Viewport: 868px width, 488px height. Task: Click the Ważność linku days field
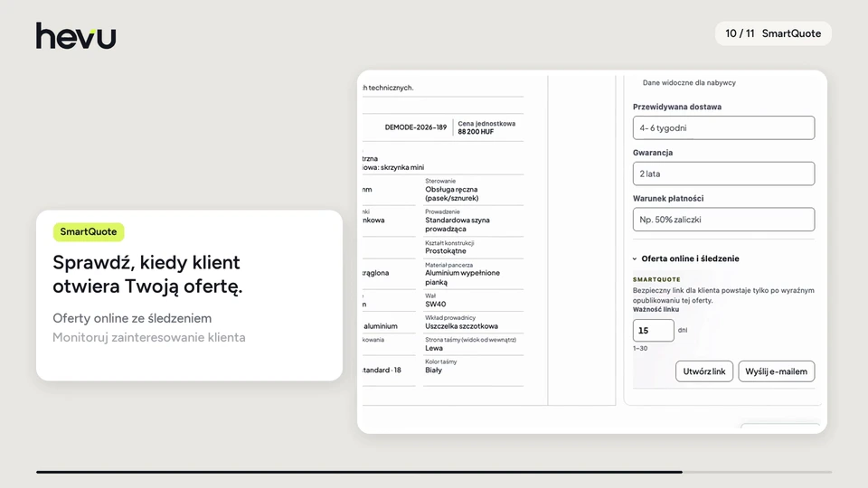(653, 331)
